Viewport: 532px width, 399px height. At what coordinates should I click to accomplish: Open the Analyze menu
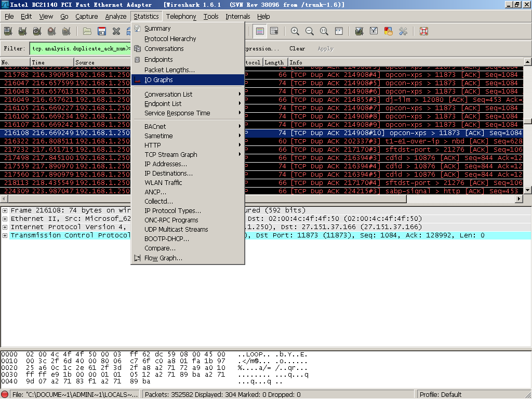[x=116, y=16]
